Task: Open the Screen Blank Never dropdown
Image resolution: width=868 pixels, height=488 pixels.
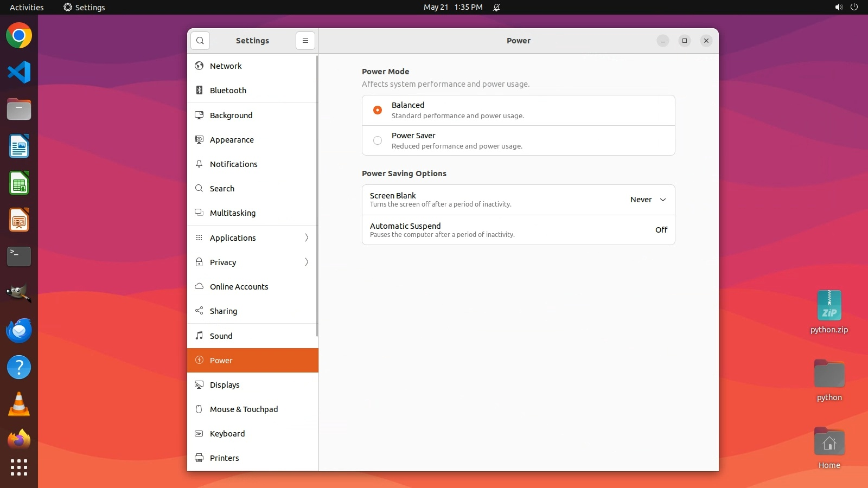Action: [648, 200]
